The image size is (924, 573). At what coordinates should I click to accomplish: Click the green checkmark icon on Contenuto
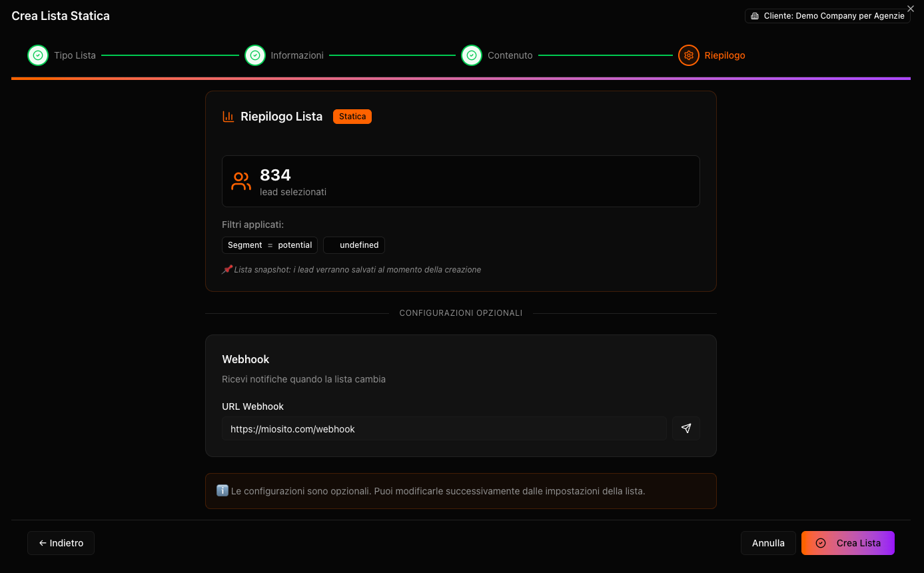472,55
